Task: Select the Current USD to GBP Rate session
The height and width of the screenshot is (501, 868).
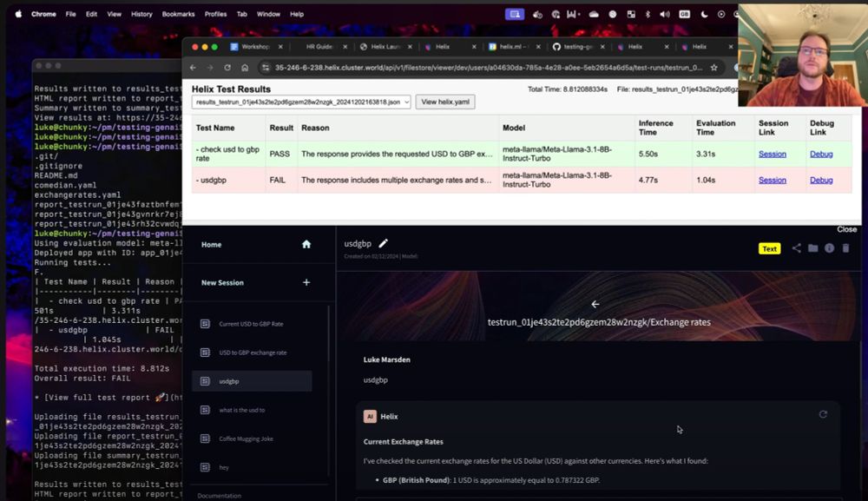Action: point(252,324)
